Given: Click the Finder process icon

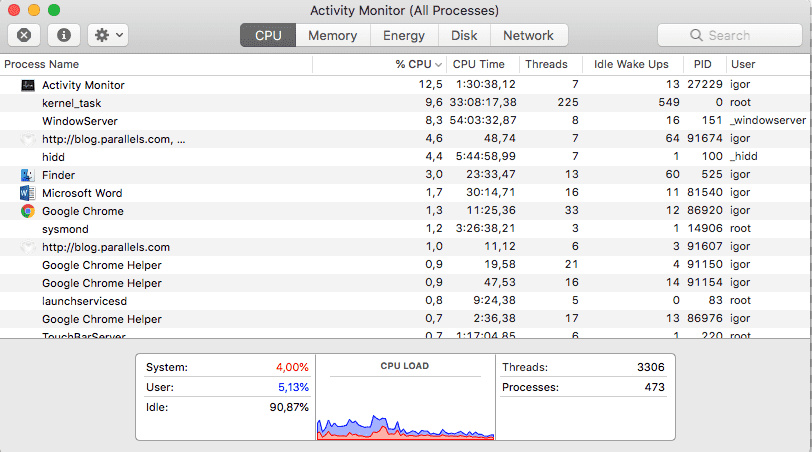Looking at the screenshot, I should [27, 175].
